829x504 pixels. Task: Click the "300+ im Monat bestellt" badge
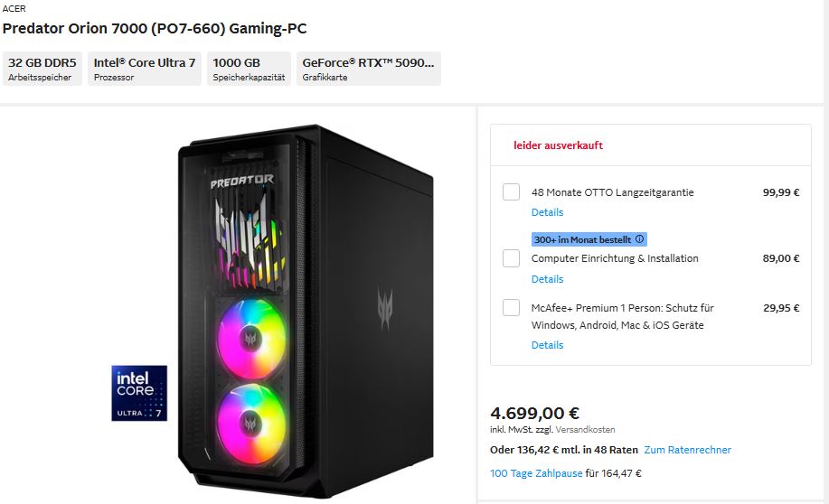(x=583, y=239)
